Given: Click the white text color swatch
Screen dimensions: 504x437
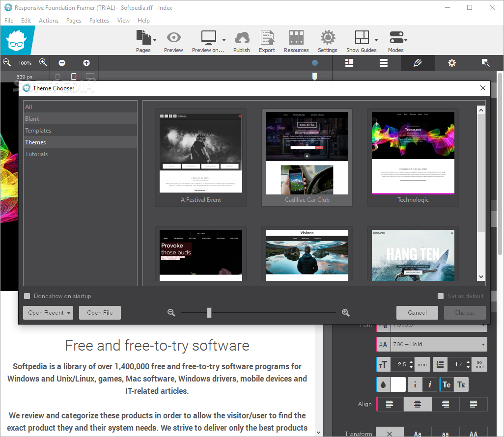Looking at the screenshot, I should [398, 384].
